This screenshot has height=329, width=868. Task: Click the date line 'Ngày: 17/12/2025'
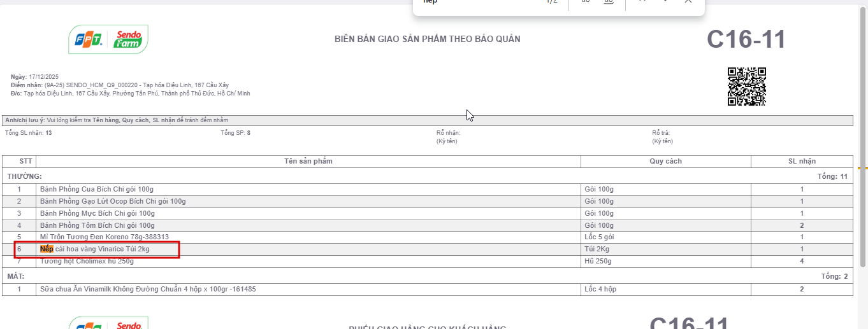tap(34, 76)
